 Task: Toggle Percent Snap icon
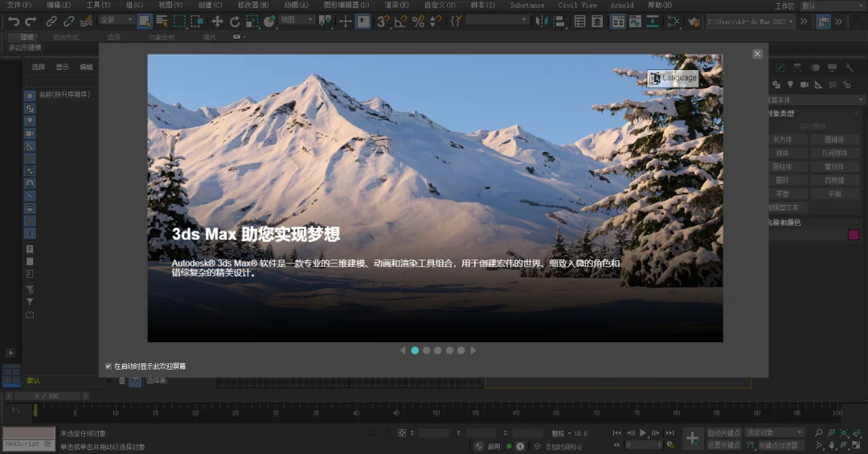pos(419,22)
